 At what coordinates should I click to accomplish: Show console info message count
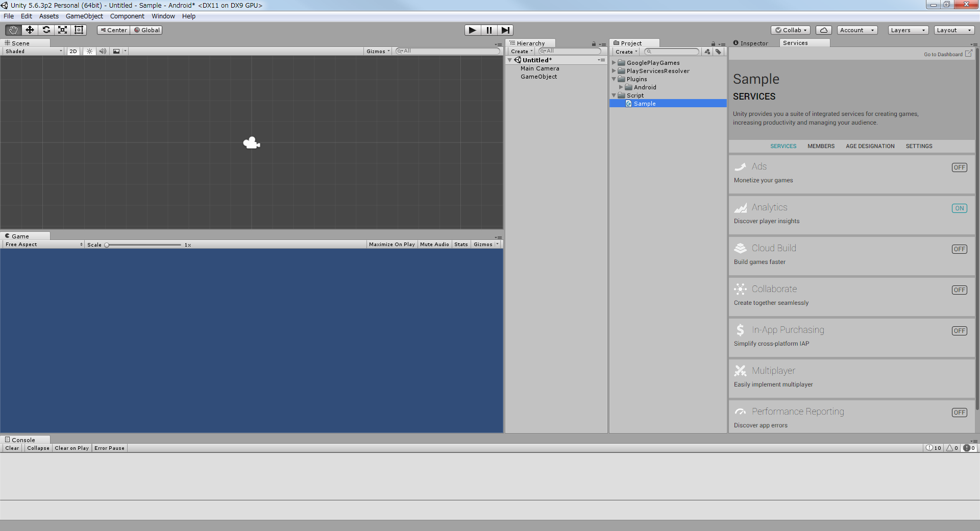(x=934, y=448)
